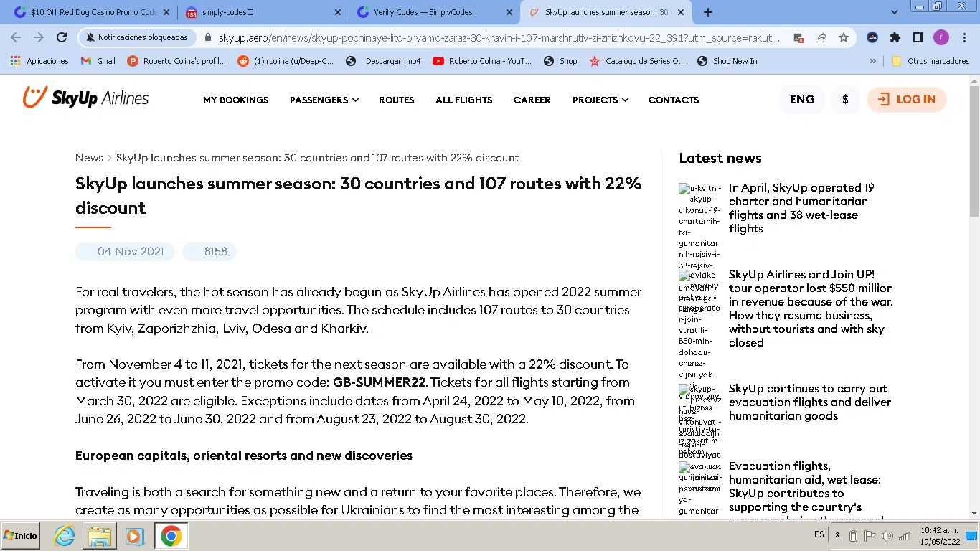Image resolution: width=980 pixels, height=551 pixels.
Task: Open Roberto Colina YouTube bookmark
Action: [482, 61]
